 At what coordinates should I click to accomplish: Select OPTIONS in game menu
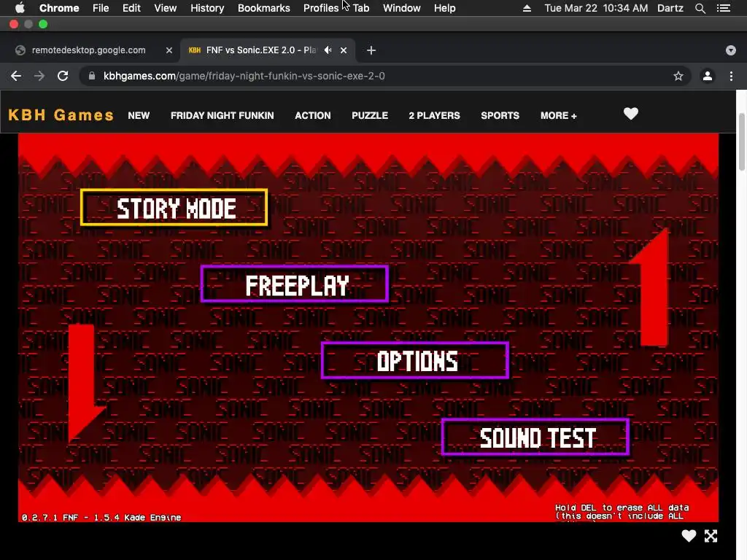[x=415, y=360]
